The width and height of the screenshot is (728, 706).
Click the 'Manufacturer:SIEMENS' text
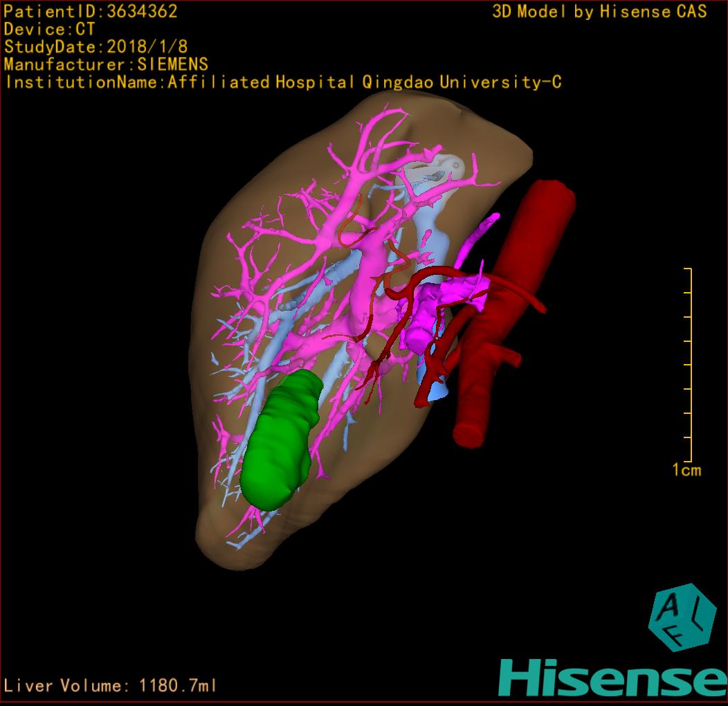pos(106,64)
